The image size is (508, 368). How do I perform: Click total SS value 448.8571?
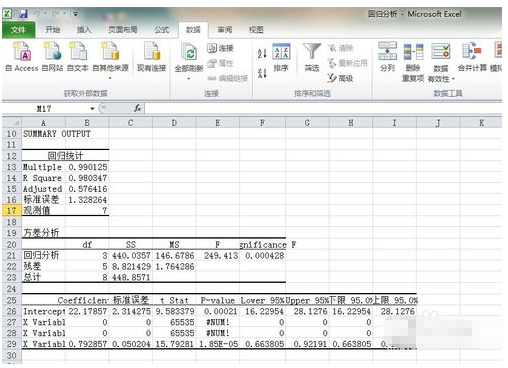click(131, 277)
